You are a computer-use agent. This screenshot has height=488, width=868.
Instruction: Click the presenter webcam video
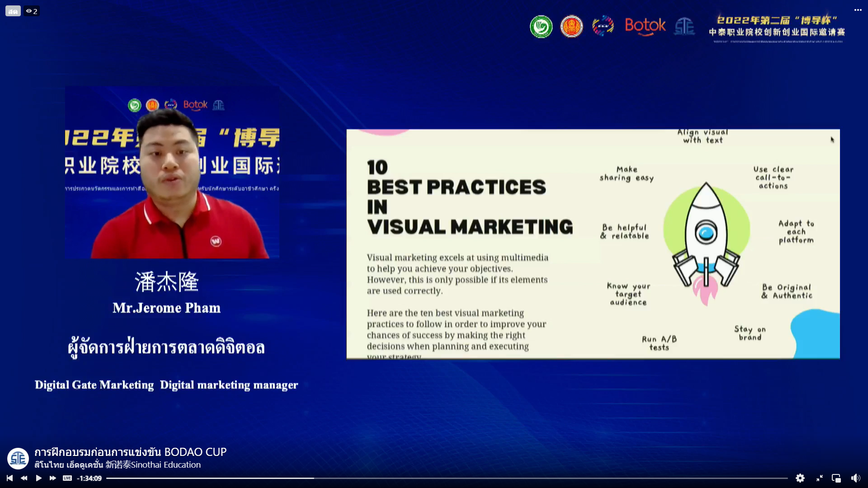pyautogui.click(x=172, y=172)
